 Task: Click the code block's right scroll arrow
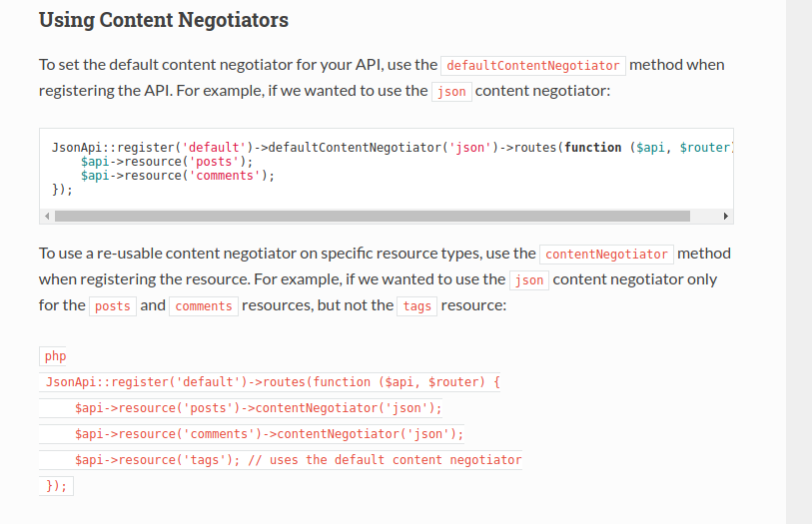pos(725,217)
